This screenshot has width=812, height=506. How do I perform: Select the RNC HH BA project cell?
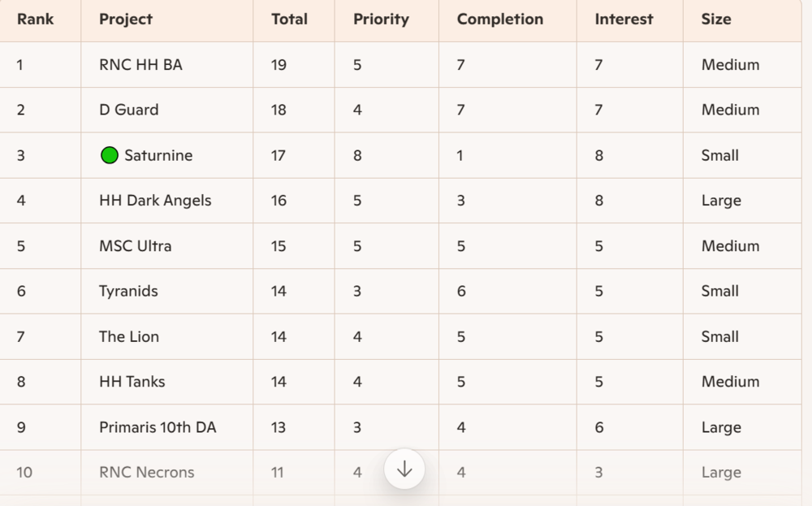(x=140, y=65)
